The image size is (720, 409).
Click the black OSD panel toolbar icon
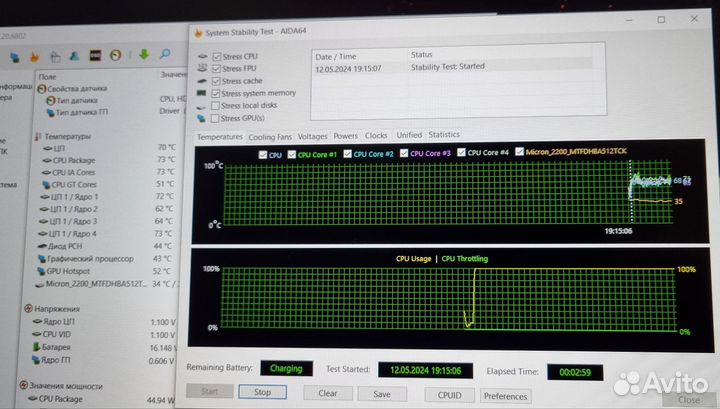click(x=95, y=56)
